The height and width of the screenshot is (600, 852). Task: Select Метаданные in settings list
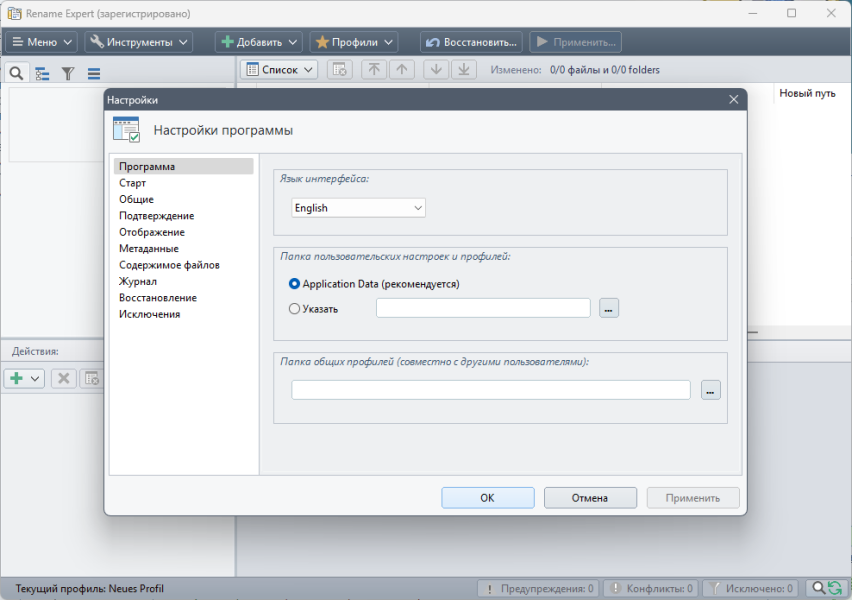pos(149,248)
